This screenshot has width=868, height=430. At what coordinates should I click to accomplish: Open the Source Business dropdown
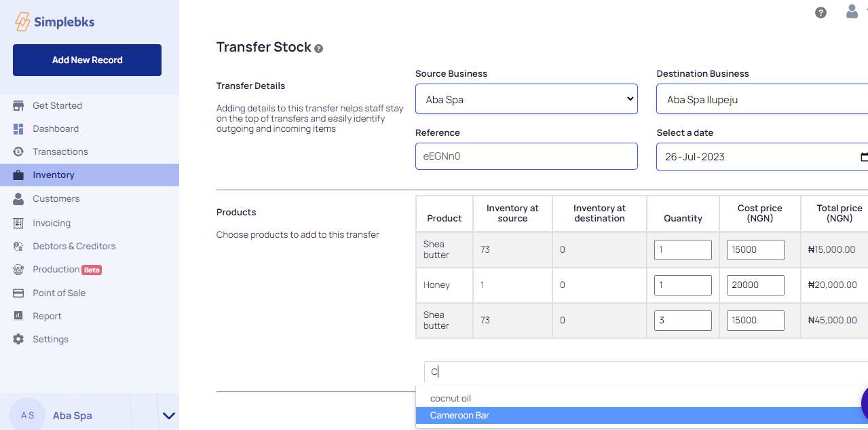(526, 100)
